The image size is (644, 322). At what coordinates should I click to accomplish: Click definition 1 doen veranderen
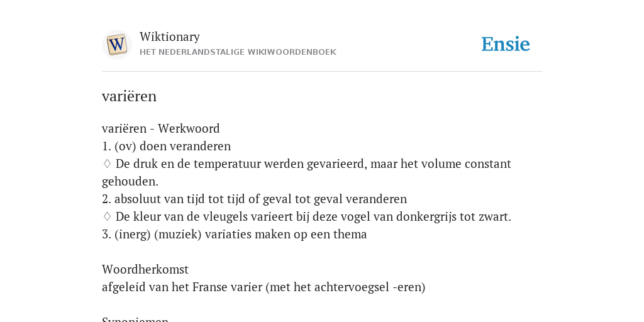(166, 146)
